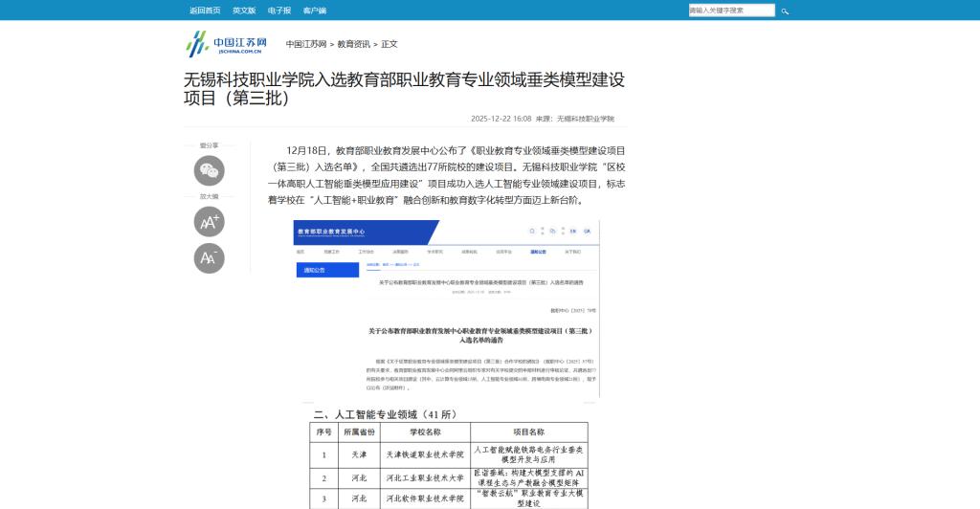Click the 中国江苏网 breadcrumb link
Image resolution: width=980 pixels, height=509 pixels.
point(306,44)
